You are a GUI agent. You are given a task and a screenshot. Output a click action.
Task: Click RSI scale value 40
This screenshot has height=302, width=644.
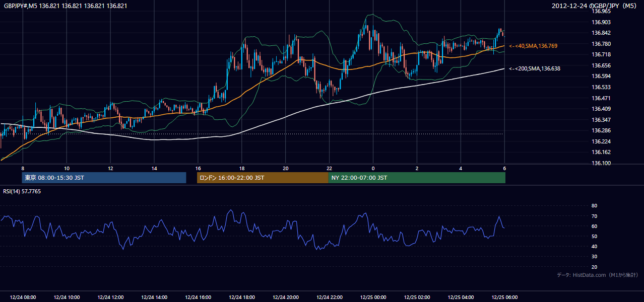[x=594, y=246]
